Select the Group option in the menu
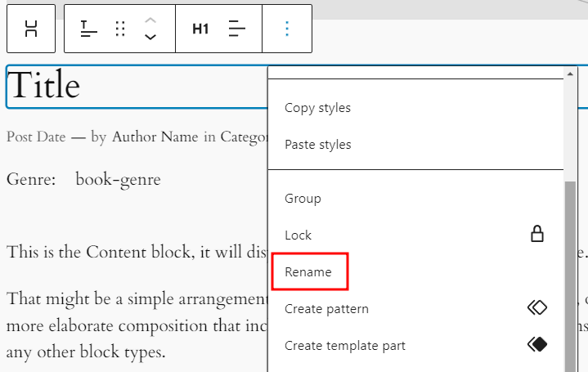This screenshot has width=588, height=372. (x=303, y=198)
